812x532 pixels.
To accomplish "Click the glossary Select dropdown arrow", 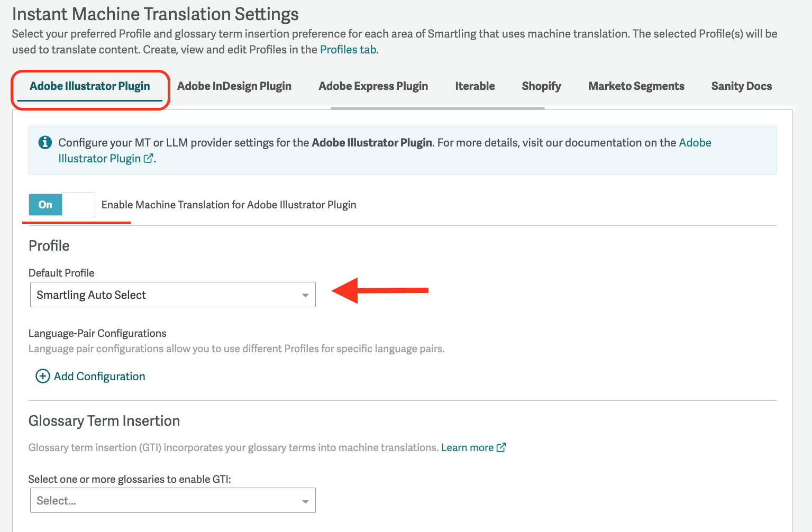I will (305, 501).
